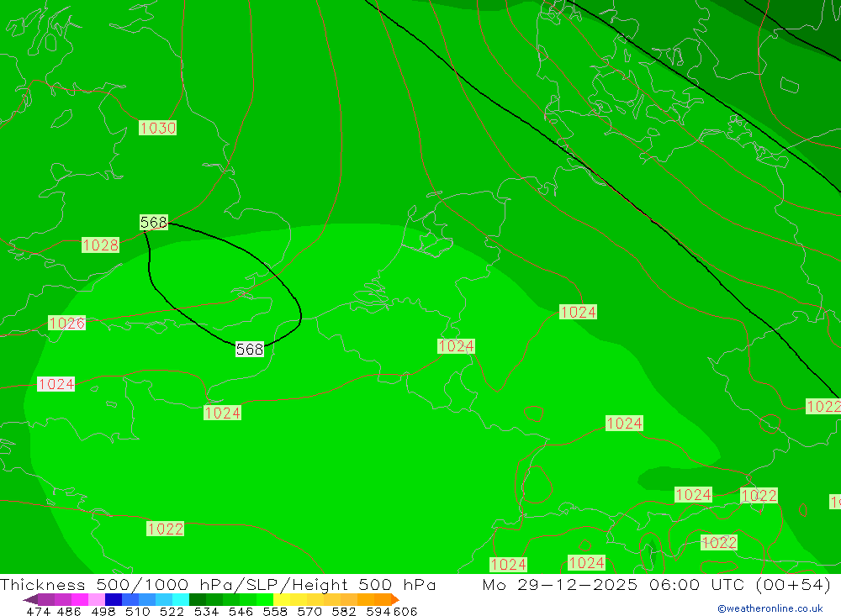Viewport: 841px width, 616px height.
Task: Click the 498 legend scale value
Action: [x=103, y=611]
